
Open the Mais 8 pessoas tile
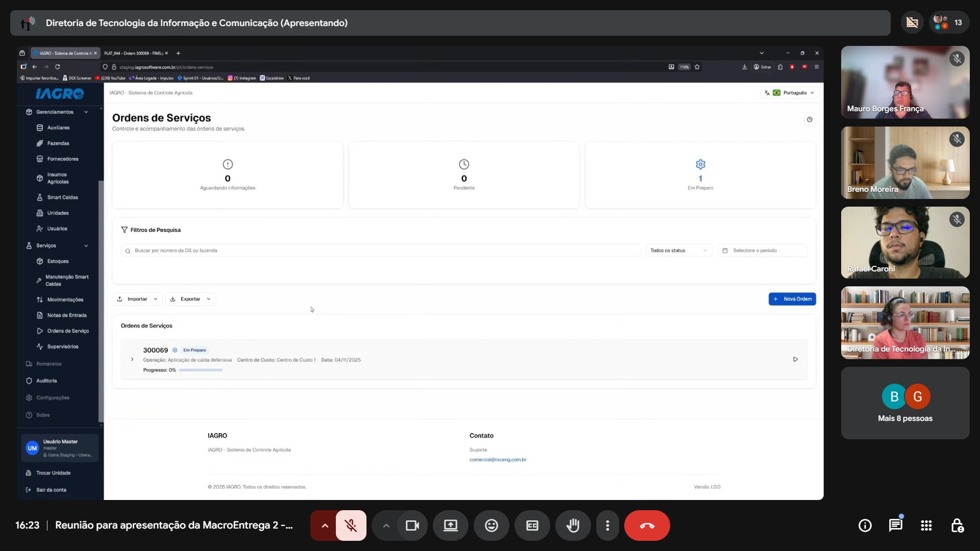905,403
